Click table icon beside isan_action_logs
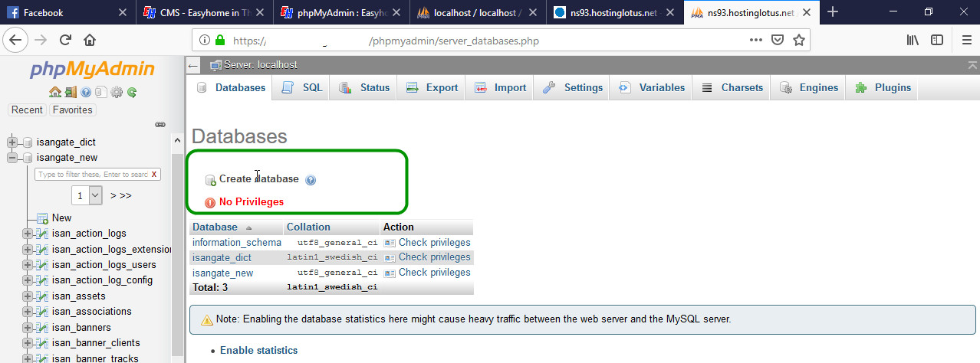 [x=43, y=234]
